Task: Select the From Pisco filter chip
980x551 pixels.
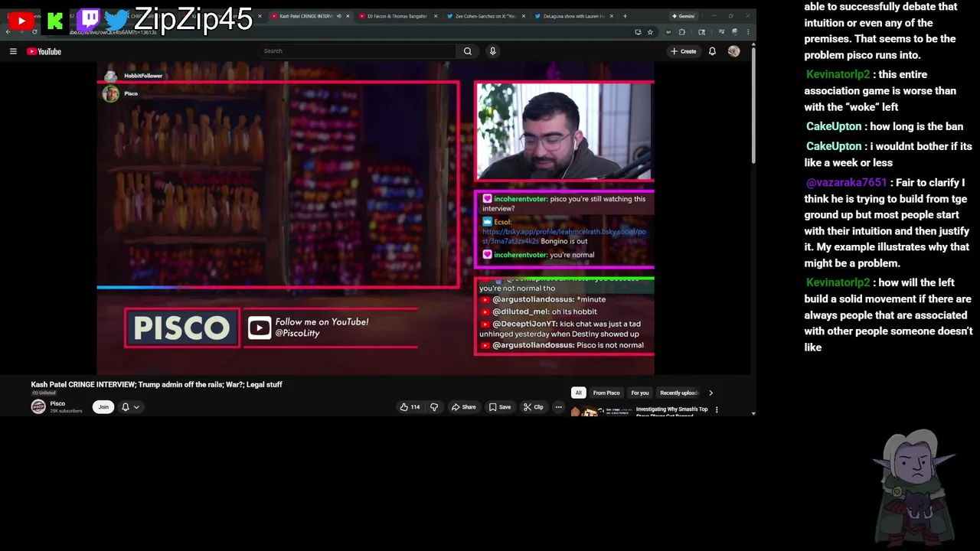Action: (x=606, y=393)
